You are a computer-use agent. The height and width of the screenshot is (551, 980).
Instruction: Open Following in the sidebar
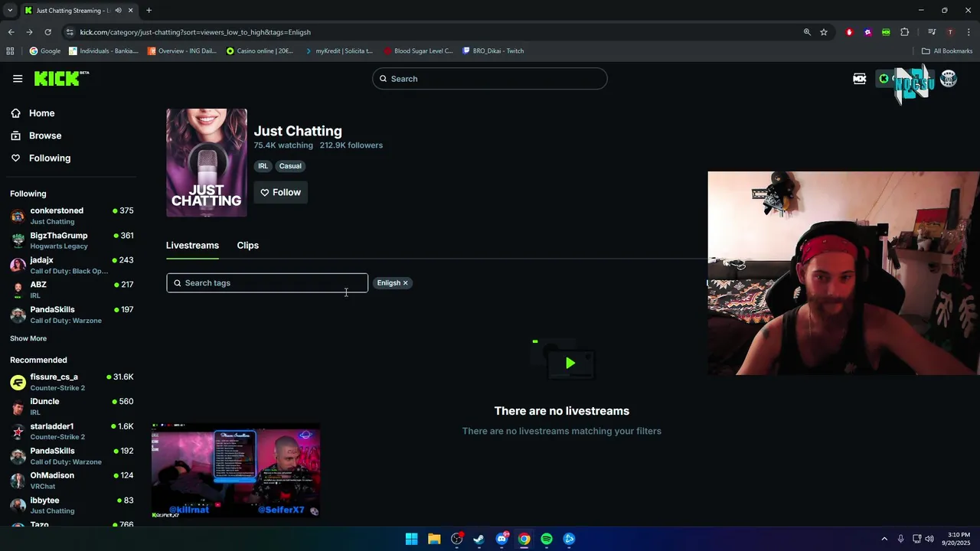click(50, 158)
